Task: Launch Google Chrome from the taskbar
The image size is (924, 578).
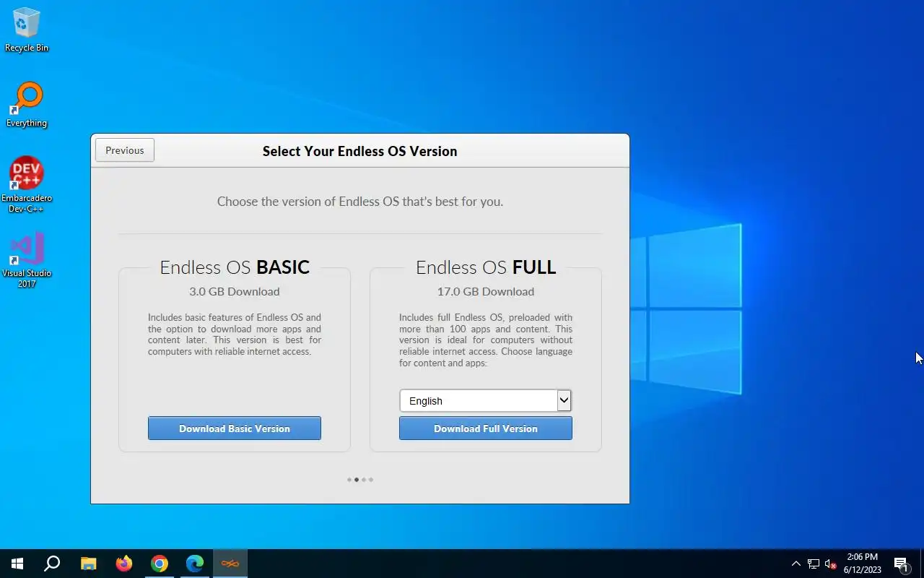Action: pyautogui.click(x=160, y=564)
